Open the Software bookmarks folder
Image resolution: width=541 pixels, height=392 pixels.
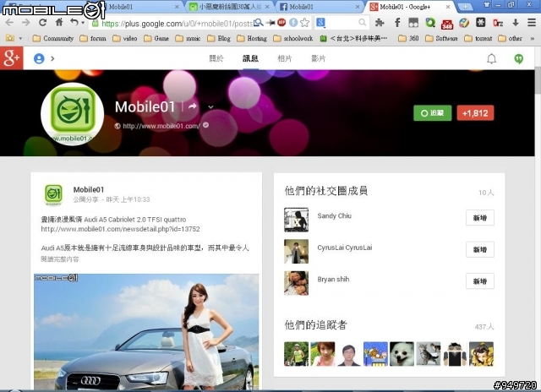click(441, 38)
